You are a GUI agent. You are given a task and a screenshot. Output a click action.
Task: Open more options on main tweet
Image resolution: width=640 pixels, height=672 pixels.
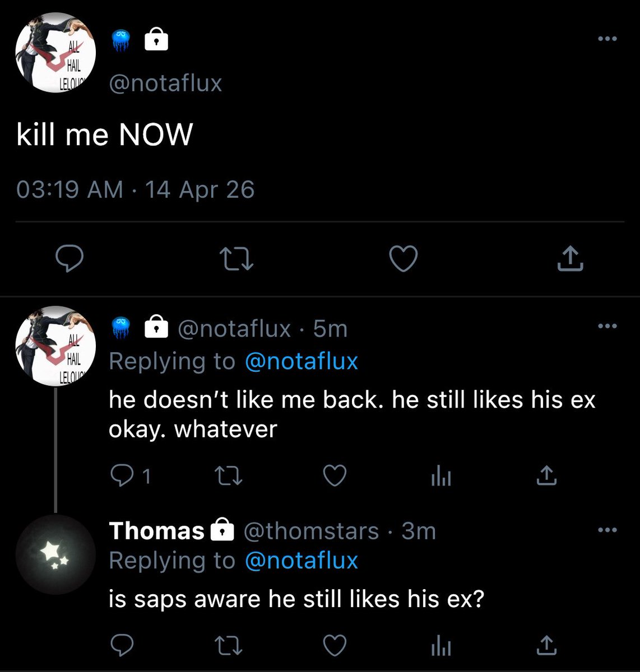click(x=607, y=39)
